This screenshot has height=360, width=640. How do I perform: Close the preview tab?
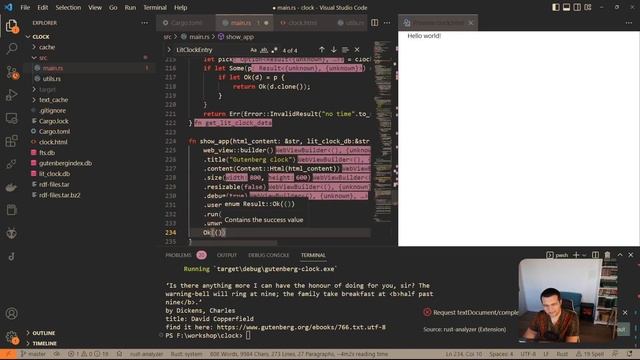[471, 23]
